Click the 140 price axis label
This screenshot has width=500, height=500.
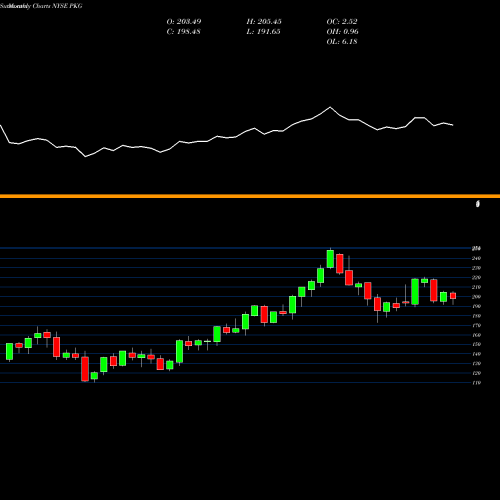click(x=477, y=354)
